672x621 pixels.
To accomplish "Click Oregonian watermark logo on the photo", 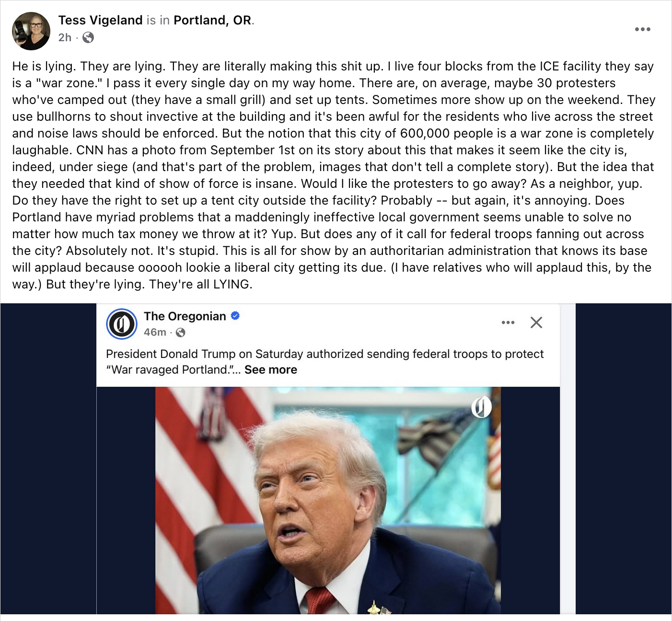I will coord(481,407).
